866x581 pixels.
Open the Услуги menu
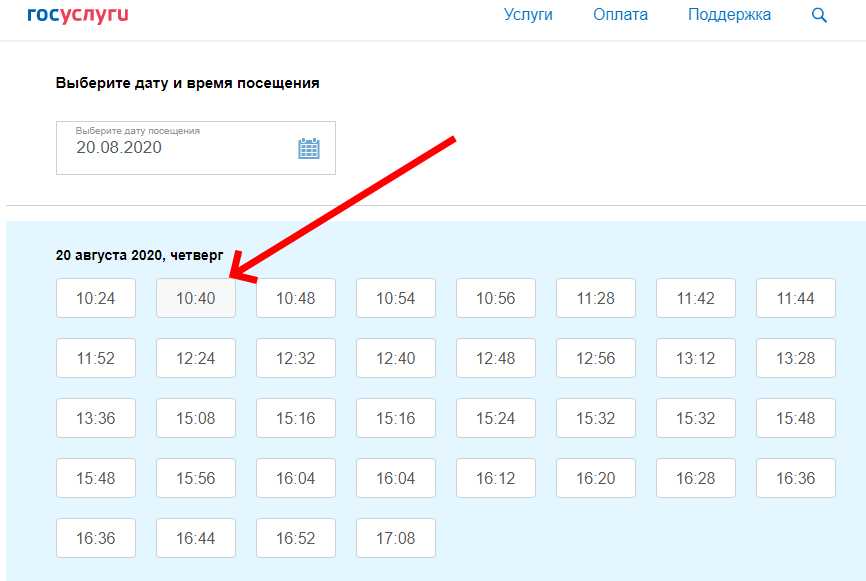coord(528,15)
